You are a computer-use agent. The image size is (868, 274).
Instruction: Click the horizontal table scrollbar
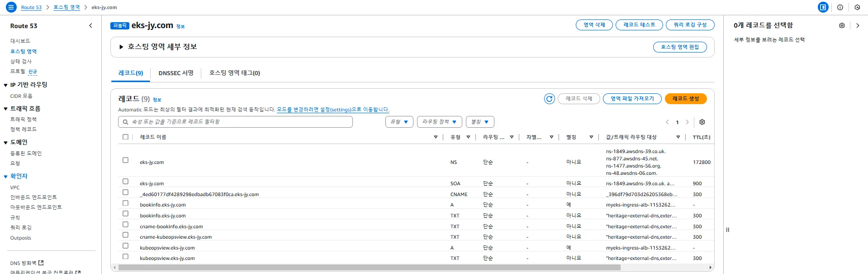click(x=369, y=268)
